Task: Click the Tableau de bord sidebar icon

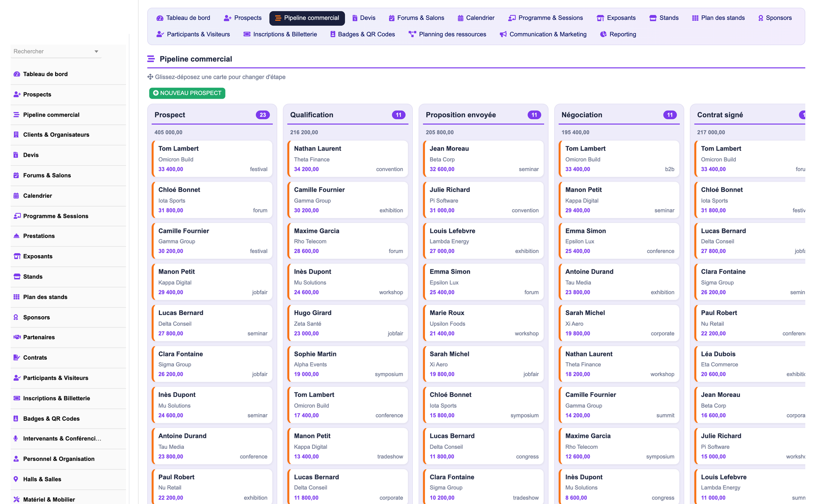Action: (x=17, y=74)
